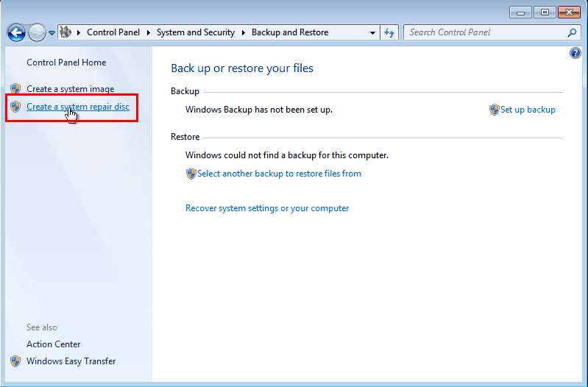This screenshot has width=588, height=387.
Task: Expand the arrow after System and Security breadcrumb
Action: coord(244,32)
